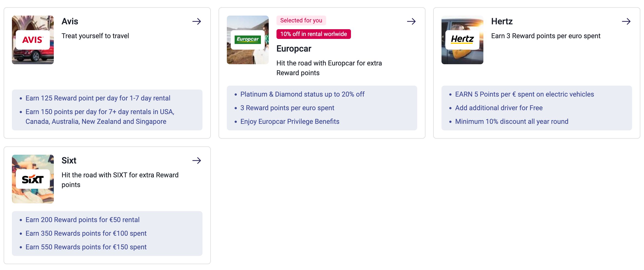Click 'Treat yourself to travel' description

[x=95, y=36]
